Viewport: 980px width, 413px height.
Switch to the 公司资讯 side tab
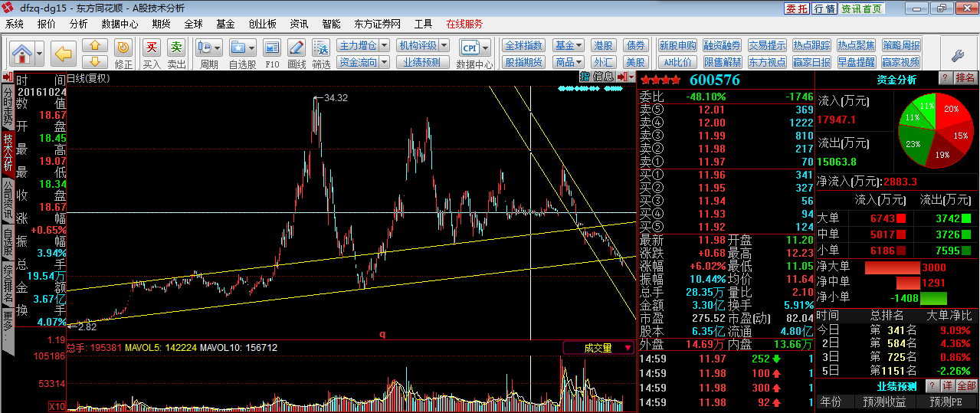coord(8,200)
